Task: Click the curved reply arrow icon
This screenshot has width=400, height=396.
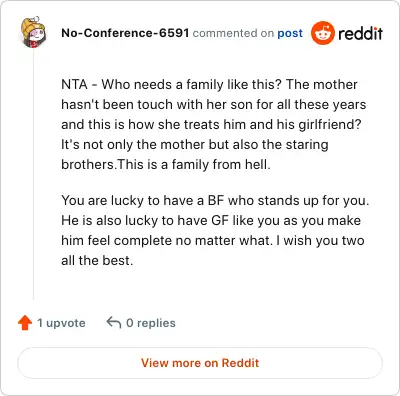Action: pos(113,322)
